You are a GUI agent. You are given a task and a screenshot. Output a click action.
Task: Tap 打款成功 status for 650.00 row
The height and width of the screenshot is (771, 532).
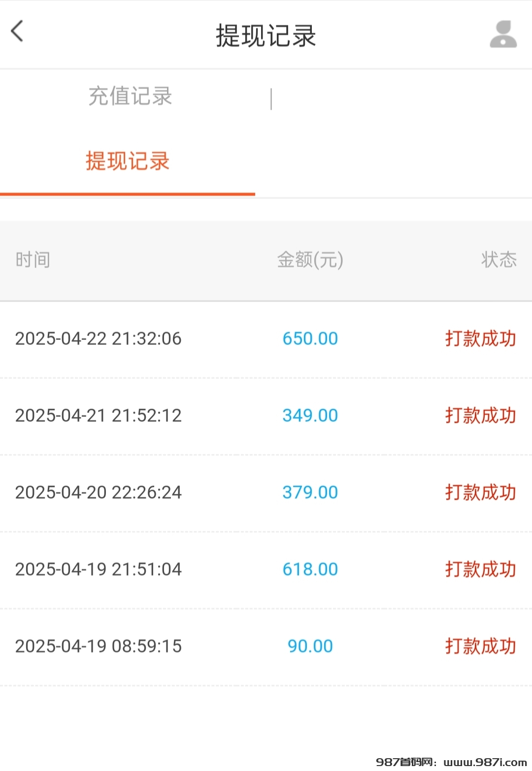pos(481,339)
